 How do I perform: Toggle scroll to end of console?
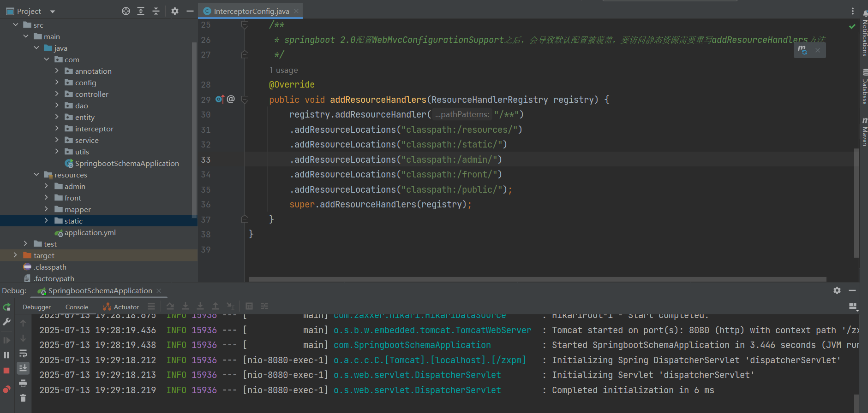(x=23, y=368)
